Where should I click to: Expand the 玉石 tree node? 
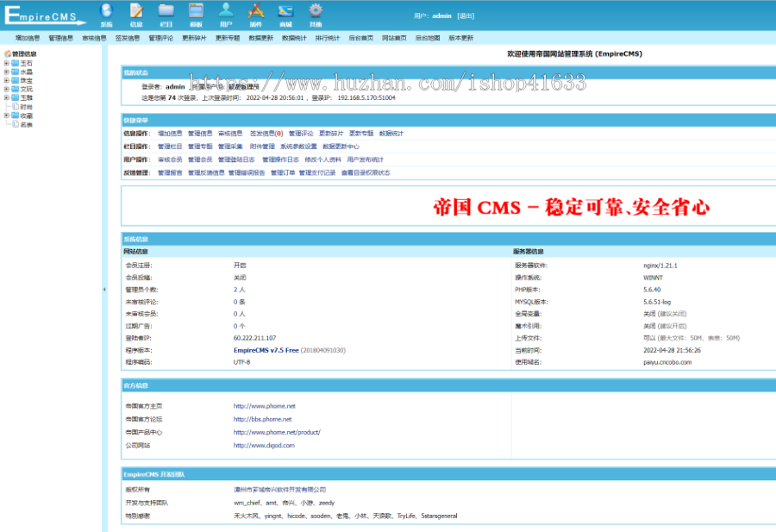click(x=6, y=63)
